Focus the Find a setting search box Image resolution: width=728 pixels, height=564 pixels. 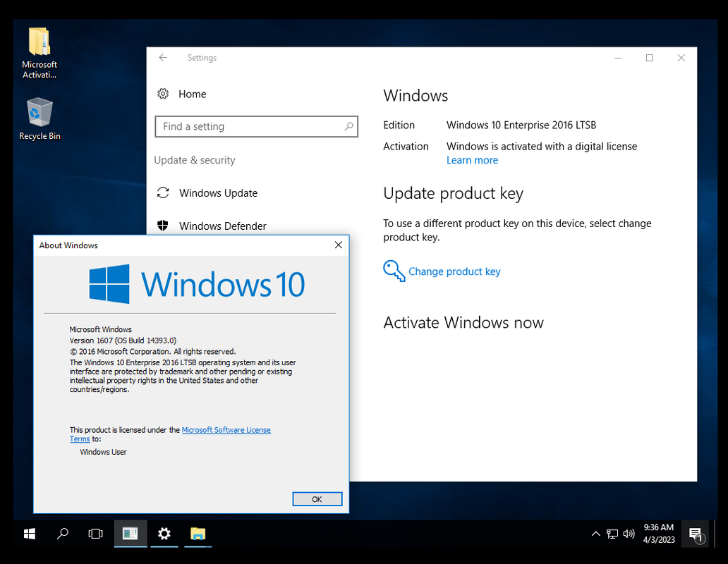pyautogui.click(x=256, y=127)
